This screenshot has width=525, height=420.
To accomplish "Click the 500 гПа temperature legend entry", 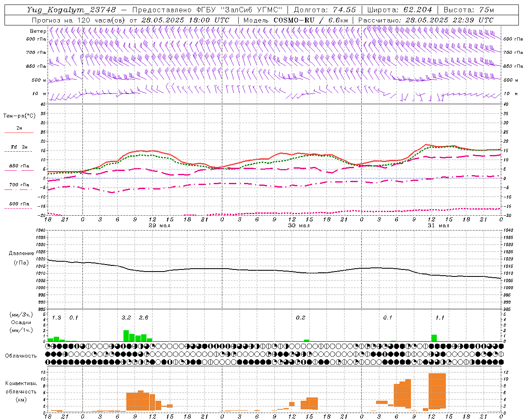I will tap(19, 204).
